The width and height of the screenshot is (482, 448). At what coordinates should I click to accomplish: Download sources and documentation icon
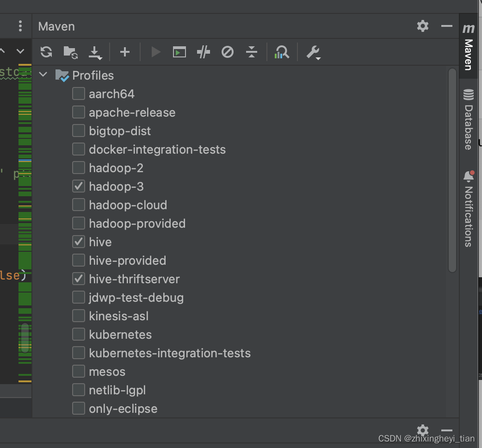(95, 53)
